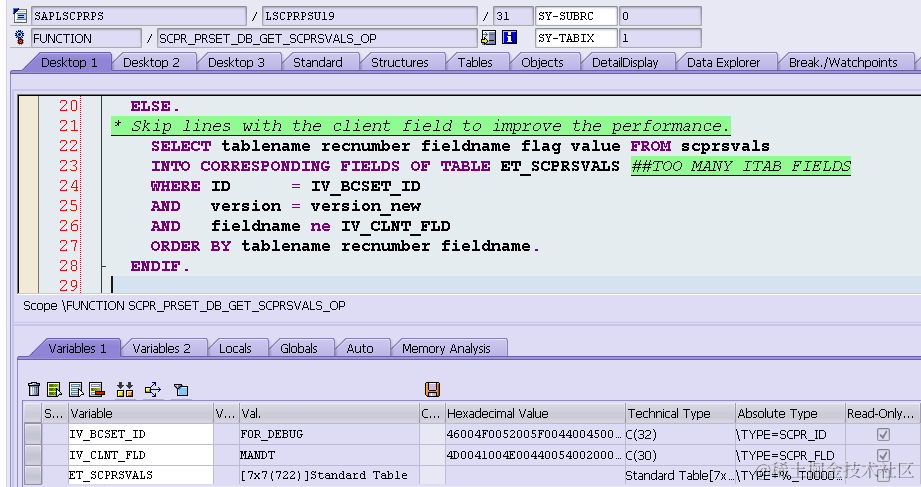This screenshot has height=487, width=921.
Task: Click the navigate-to-source icon after function name
Action: [488, 38]
